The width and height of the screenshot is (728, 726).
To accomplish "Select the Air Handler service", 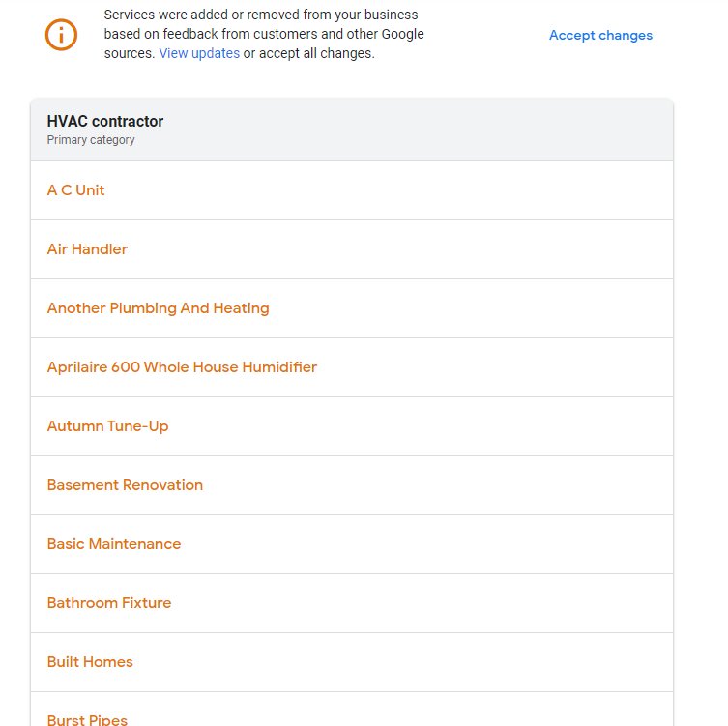I will pyautogui.click(x=87, y=249).
